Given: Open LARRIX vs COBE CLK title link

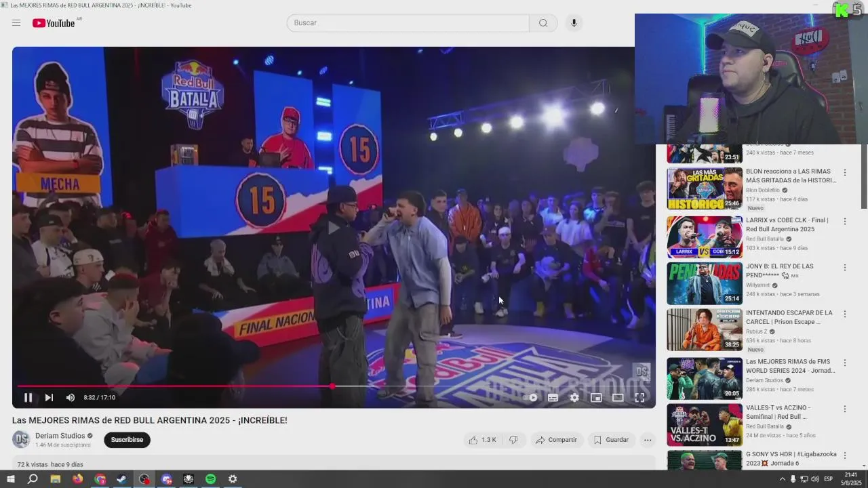Looking at the screenshot, I should [787, 224].
